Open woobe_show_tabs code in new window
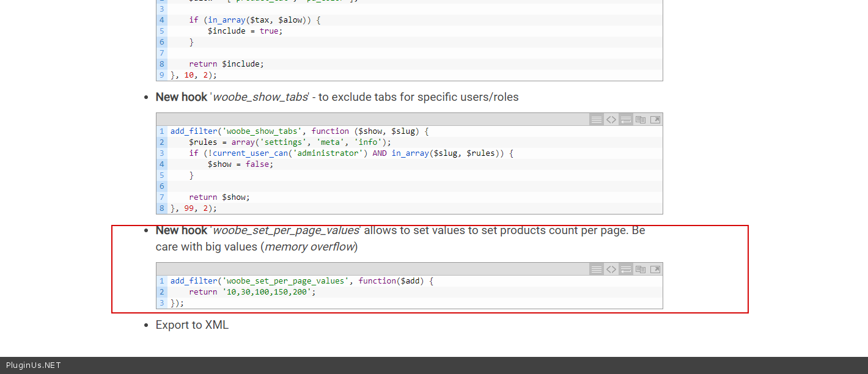The height and width of the screenshot is (374, 868). [655, 120]
